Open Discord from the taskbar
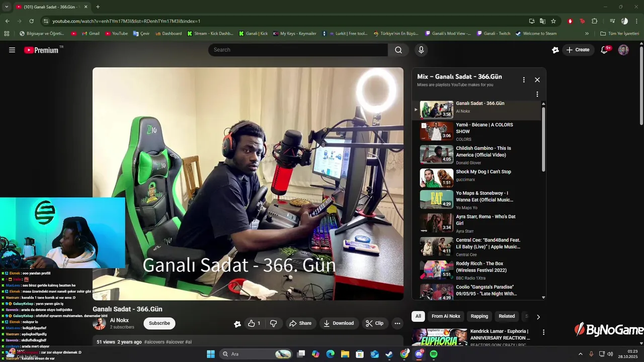This screenshot has width=644, height=362. 419,354
